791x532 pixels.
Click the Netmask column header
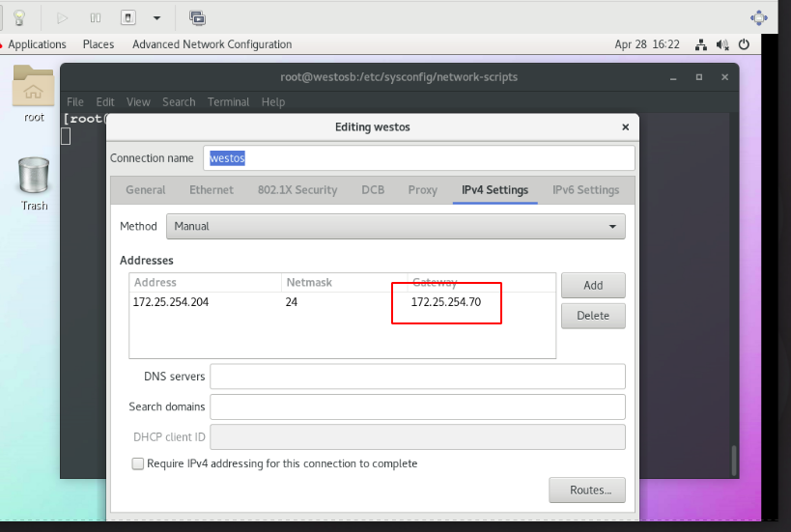pos(344,282)
